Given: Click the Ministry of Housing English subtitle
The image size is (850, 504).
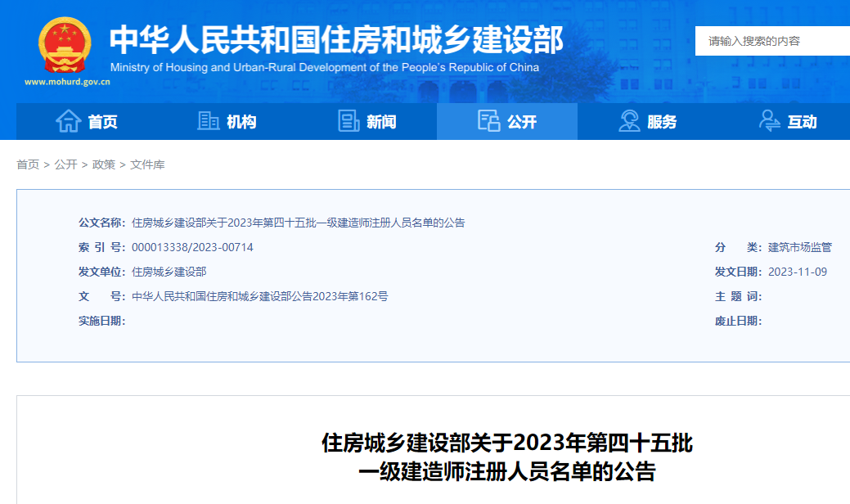Looking at the screenshot, I should (x=325, y=68).
